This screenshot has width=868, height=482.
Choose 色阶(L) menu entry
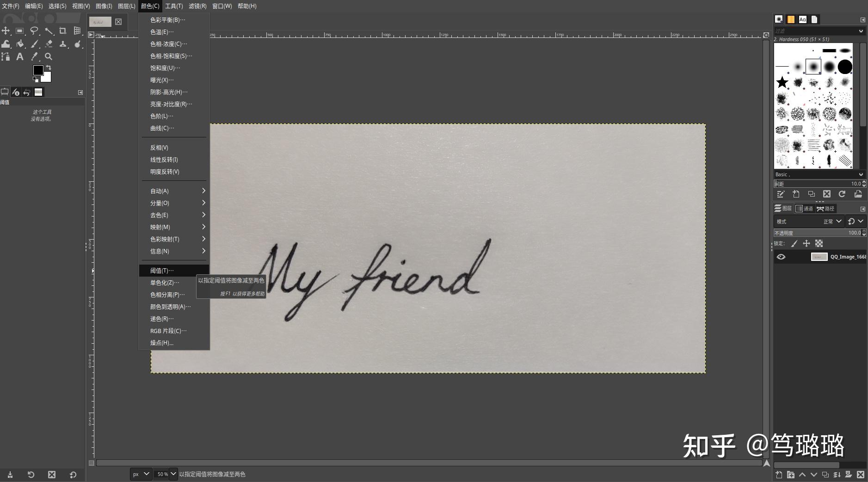pos(174,116)
